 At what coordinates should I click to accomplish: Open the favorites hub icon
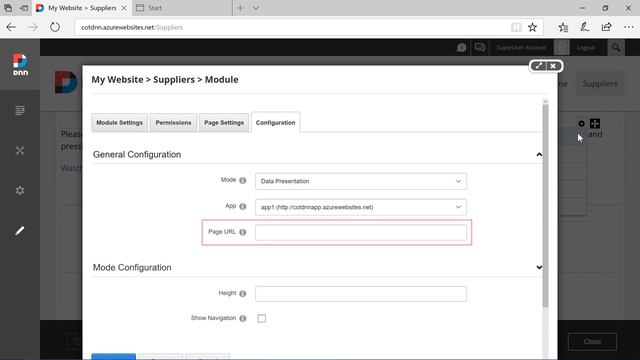(x=563, y=27)
